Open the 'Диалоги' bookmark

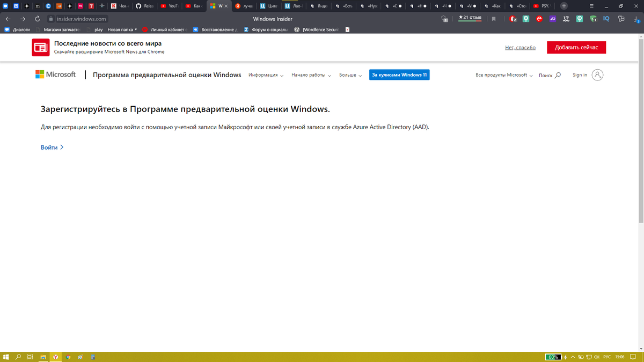(x=17, y=30)
